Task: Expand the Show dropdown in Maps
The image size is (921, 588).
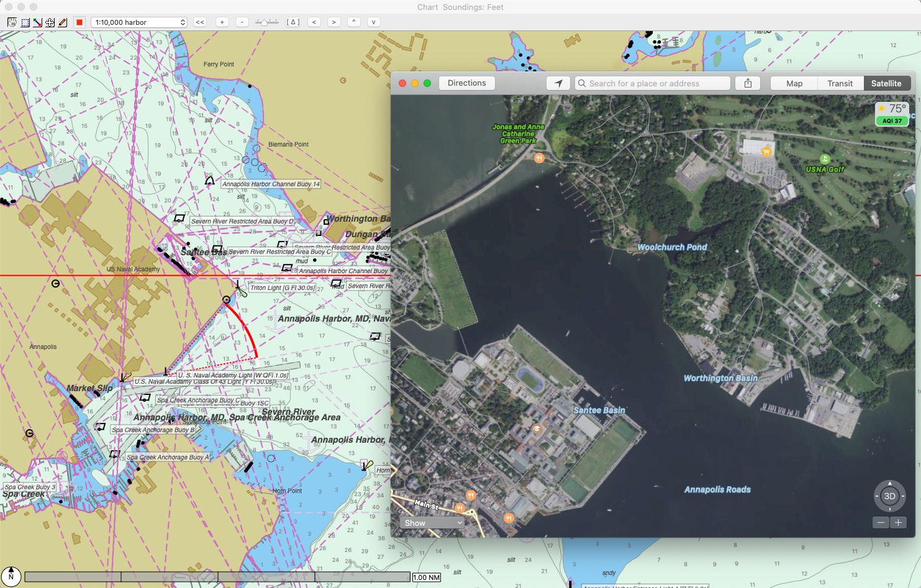Action: [x=432, y=523]
